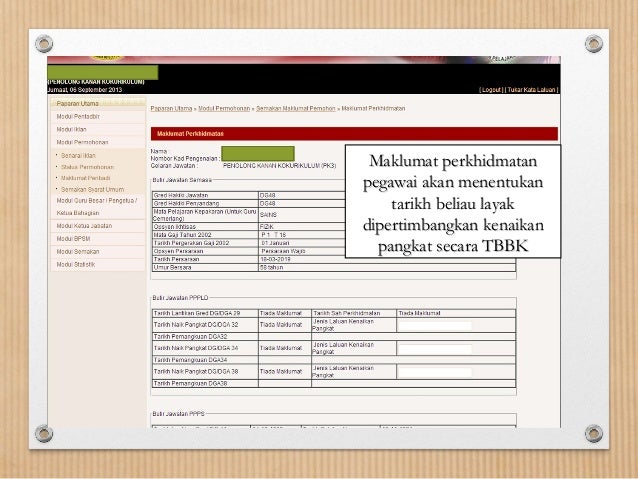Click Tarikh Pemangkuan DGA38 row label
This screenshot has width=638, height=479.
coord(190,384)
